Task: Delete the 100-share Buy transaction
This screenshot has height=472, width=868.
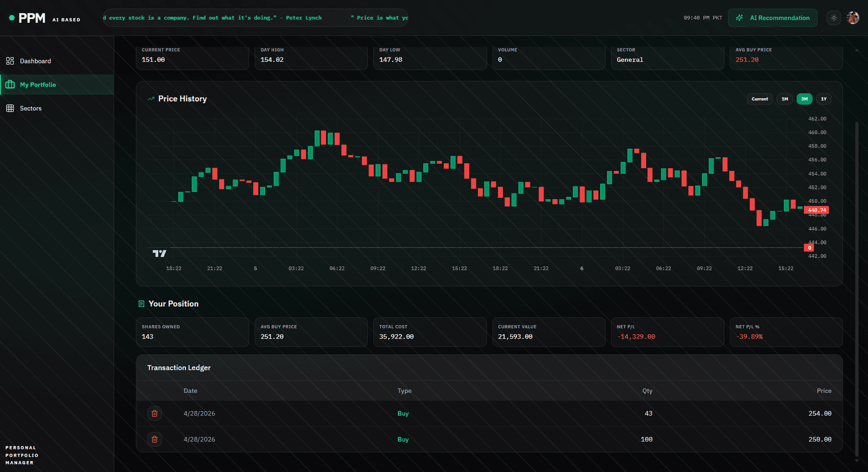Action: coord(155,439)
